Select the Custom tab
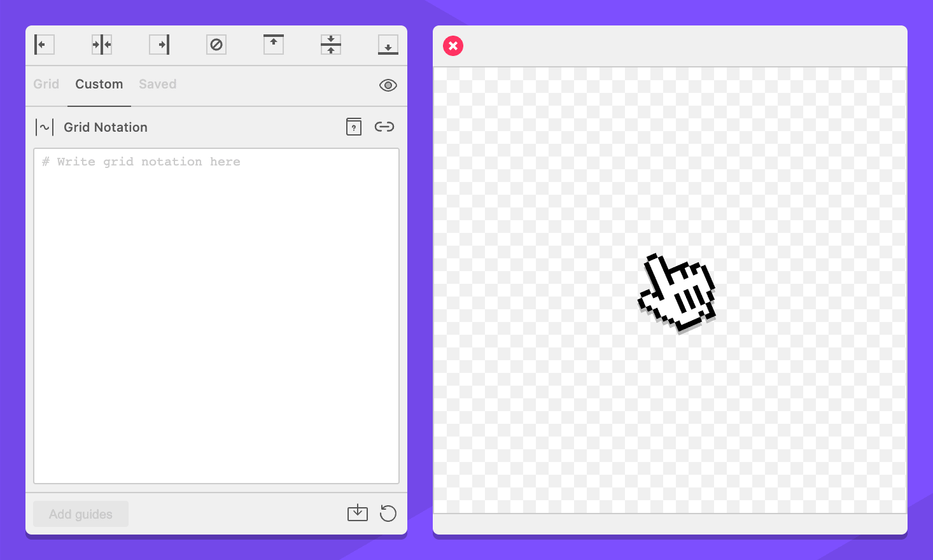This screenshot has width=933, height=560. click(x=99, y=84)
